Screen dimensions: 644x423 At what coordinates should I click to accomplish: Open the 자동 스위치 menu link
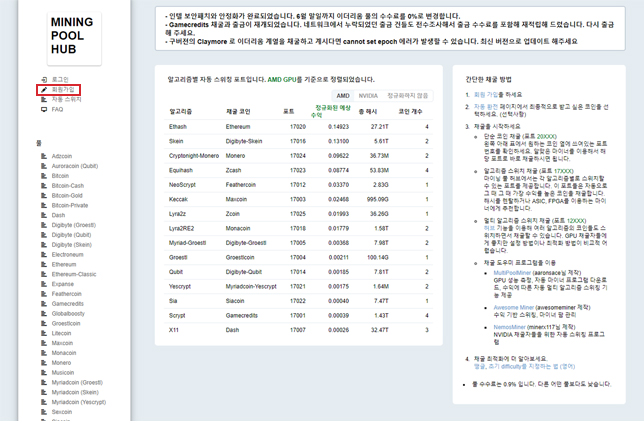[x=67, y=99]
